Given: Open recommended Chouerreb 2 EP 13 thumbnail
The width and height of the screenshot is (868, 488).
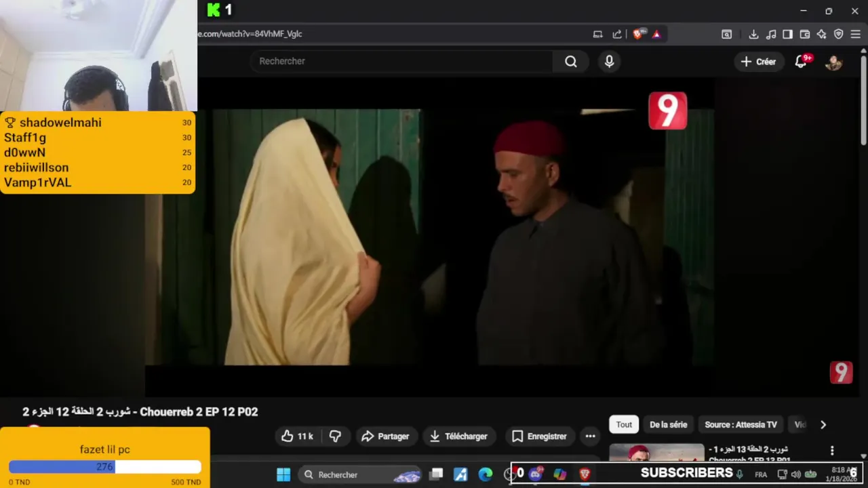Looking at the screenshot, I should click(x=656, y=453).
